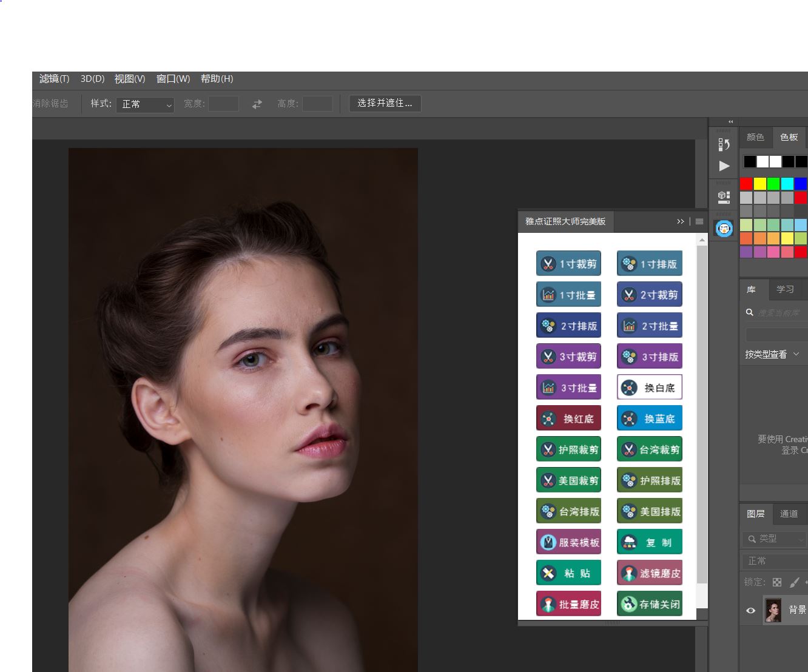
Task: Switch to the 色板 Swatches tab
Action: 789,137
